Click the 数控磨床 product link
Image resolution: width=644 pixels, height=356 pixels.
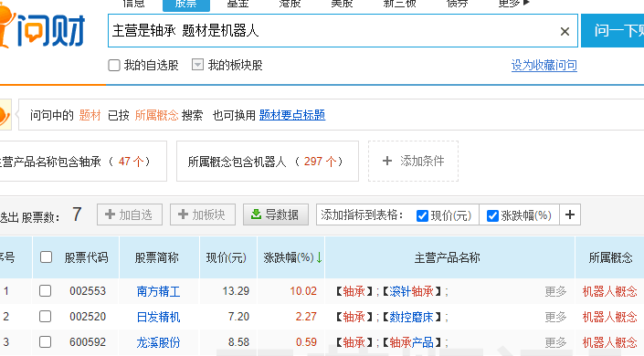click(x=412, y=317)
